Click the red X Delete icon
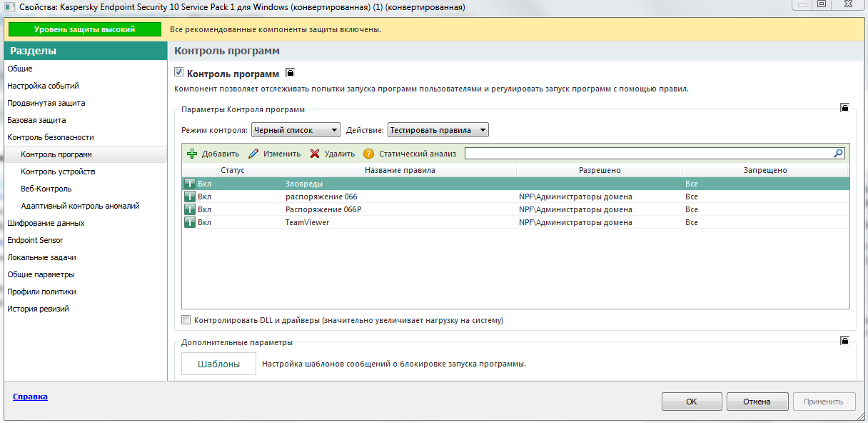Viewport: 868px width, 423px height. click(315, 154)
